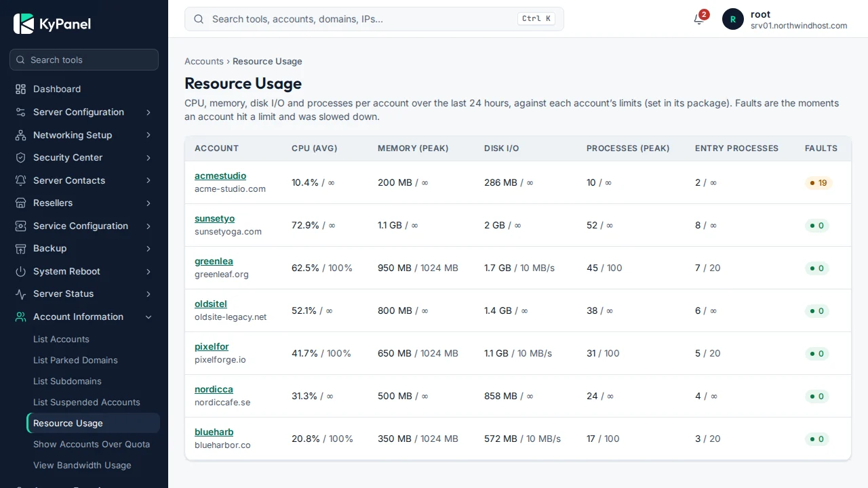Click the 19 faults badge for acmestudio
The image size is (868, 488).
(x=818, y=183)
